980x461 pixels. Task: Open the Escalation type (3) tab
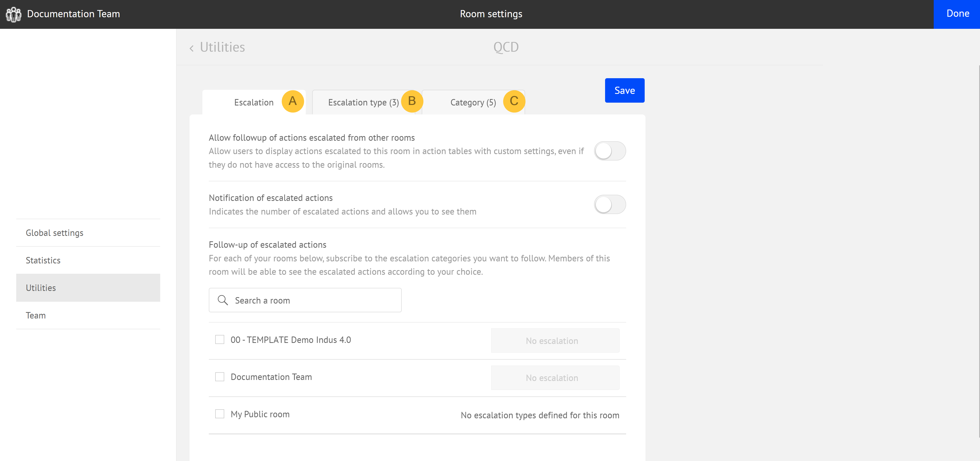[x=363, y=102]
